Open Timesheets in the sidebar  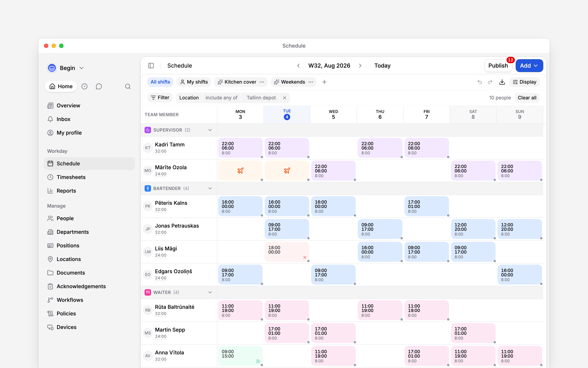pos(89,177)
